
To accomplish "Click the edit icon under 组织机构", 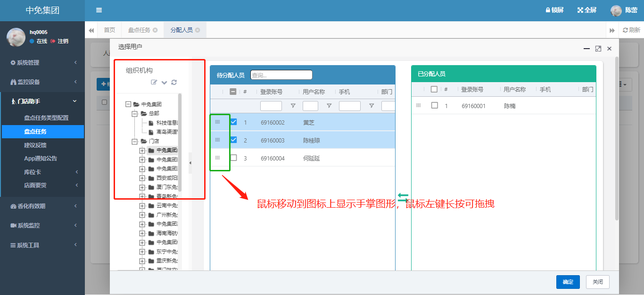I will point(154,83).
